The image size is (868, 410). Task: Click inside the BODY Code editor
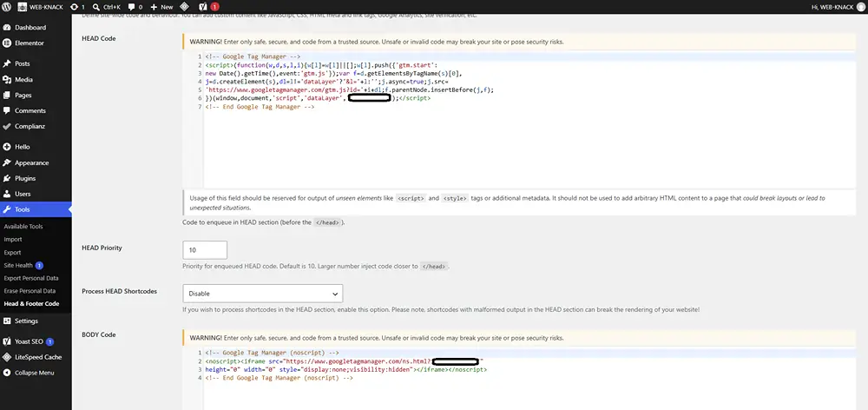(519, 379)
